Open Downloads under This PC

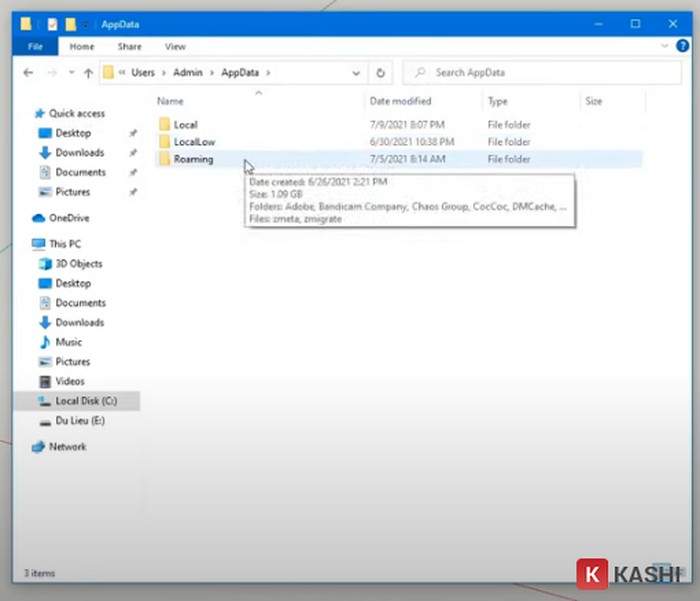(80, 322)
